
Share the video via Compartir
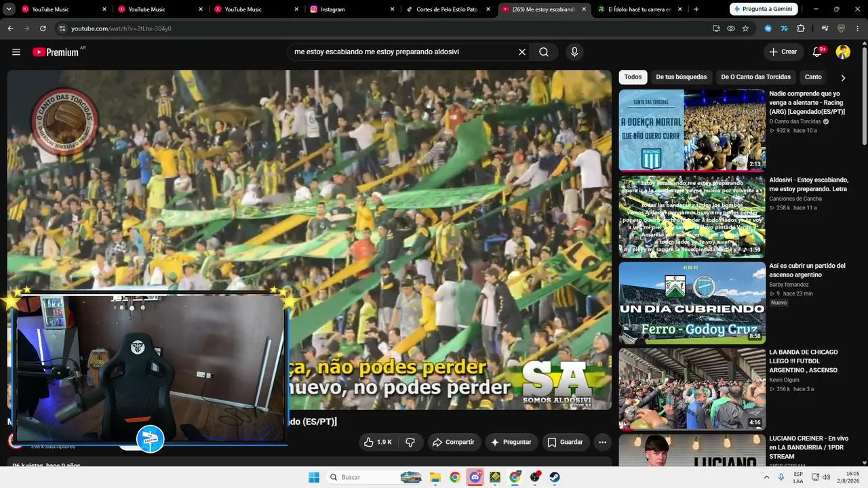pos(454,442)
